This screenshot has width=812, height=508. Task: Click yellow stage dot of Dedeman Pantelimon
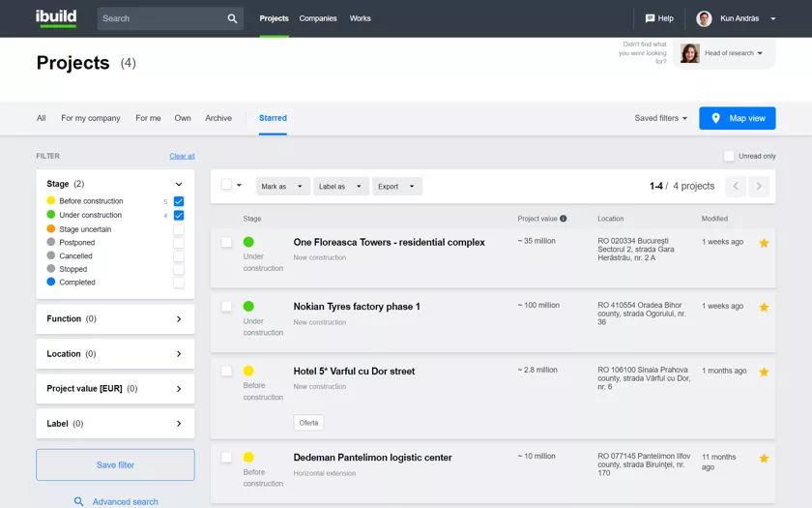(248, 457)
